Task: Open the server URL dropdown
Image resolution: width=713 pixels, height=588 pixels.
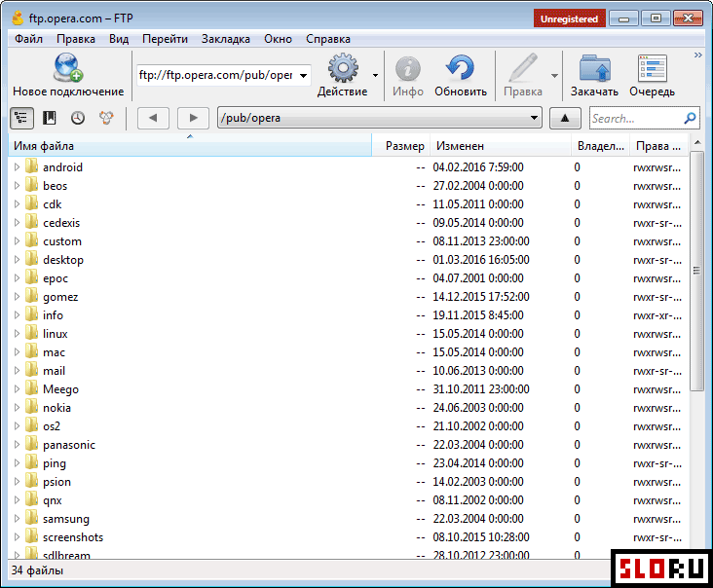Action: [x=303, y=75]
